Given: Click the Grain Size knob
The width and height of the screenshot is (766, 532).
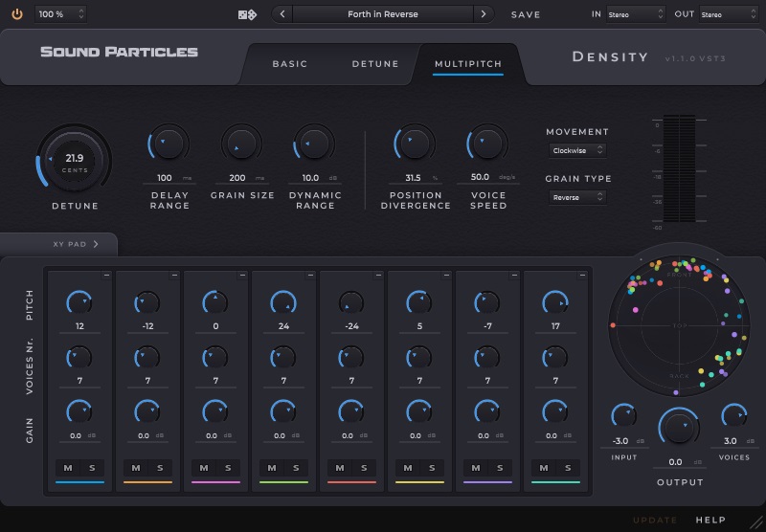Looking at the screenshot, I should pos(240,144).
